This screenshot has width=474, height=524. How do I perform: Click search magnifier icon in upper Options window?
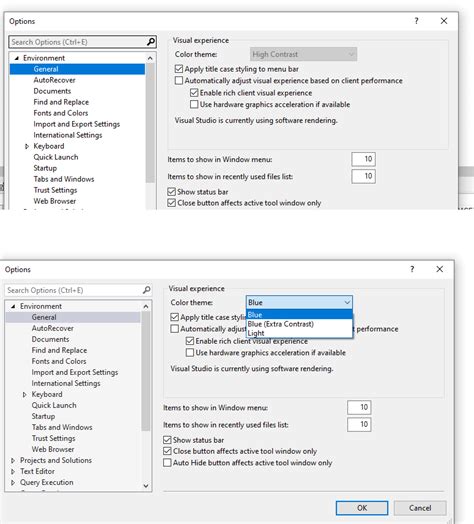coord(151,42)
